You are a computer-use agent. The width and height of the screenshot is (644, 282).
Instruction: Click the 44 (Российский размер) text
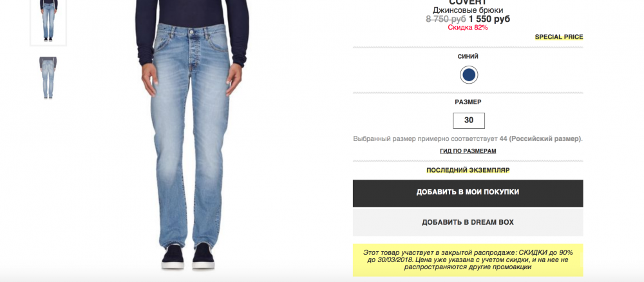[x=540, y=138]
